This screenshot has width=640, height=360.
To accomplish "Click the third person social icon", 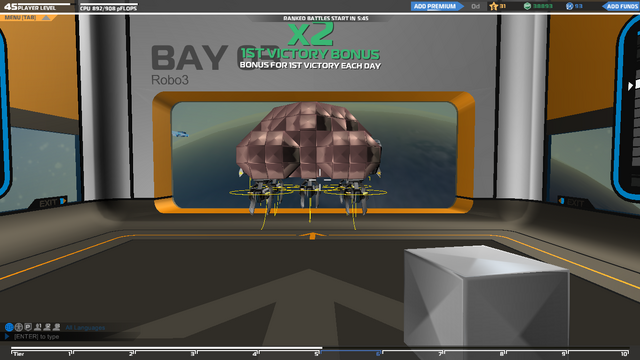I will (57, 327).
